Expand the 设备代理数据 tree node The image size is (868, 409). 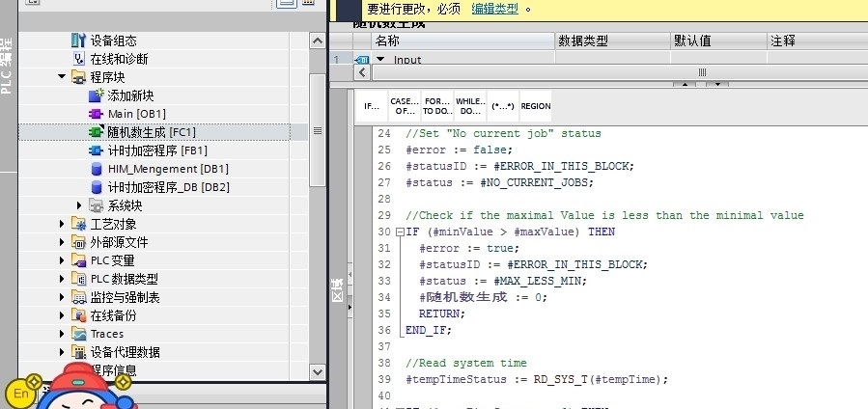62,352
